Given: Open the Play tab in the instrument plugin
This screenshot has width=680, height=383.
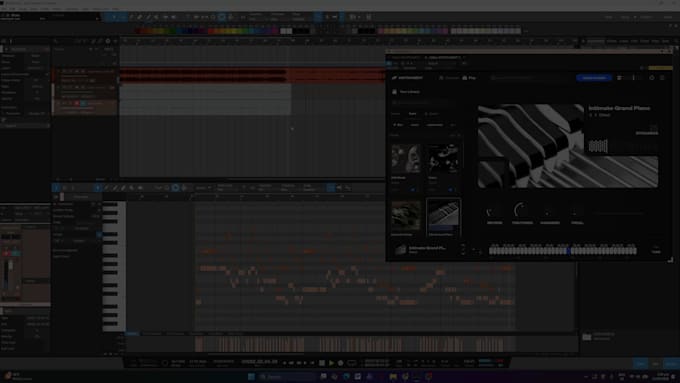Looking at the screenshot, I should point(469,78).
